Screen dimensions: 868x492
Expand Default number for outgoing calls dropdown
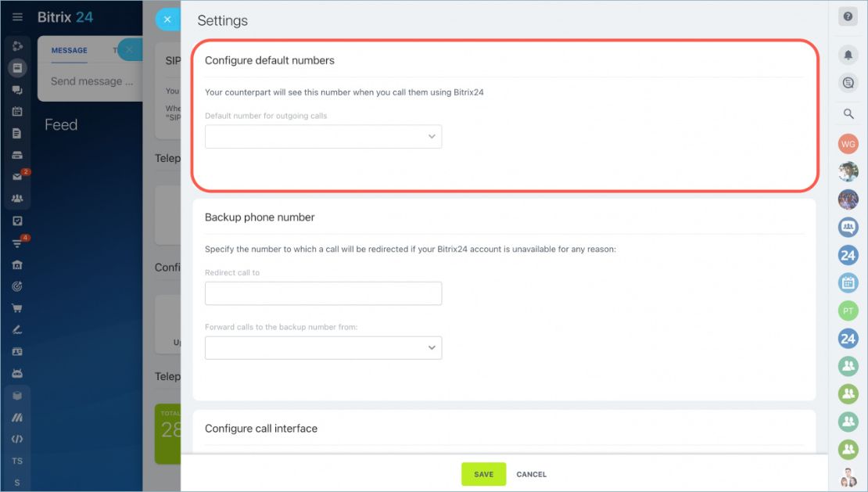pos(323,137)
